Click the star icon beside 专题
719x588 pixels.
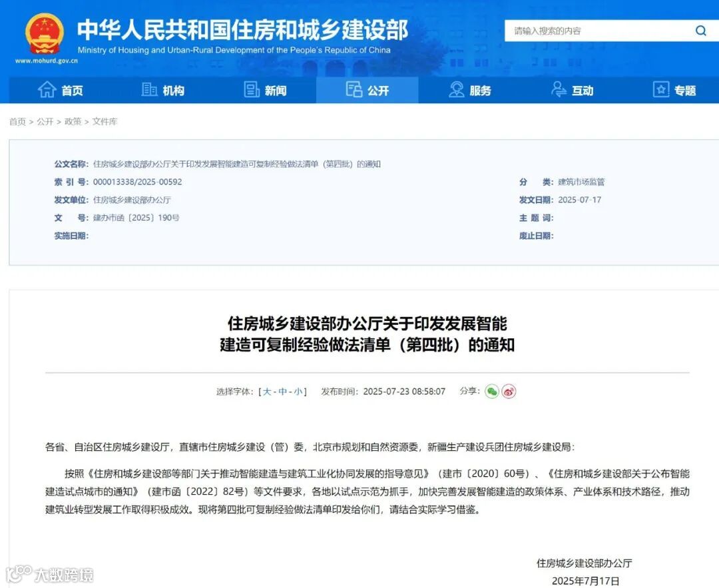(661, 89)
